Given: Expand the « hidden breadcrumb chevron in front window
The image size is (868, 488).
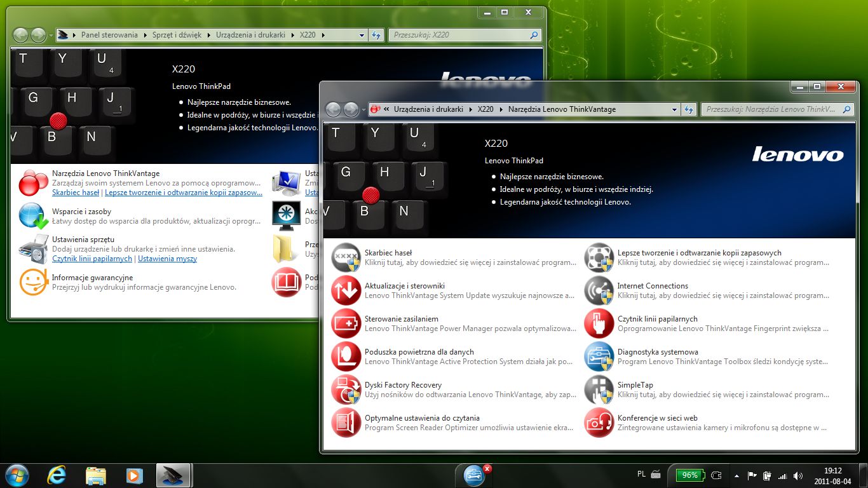Looking at the screenshot, I should pos(386,109).
